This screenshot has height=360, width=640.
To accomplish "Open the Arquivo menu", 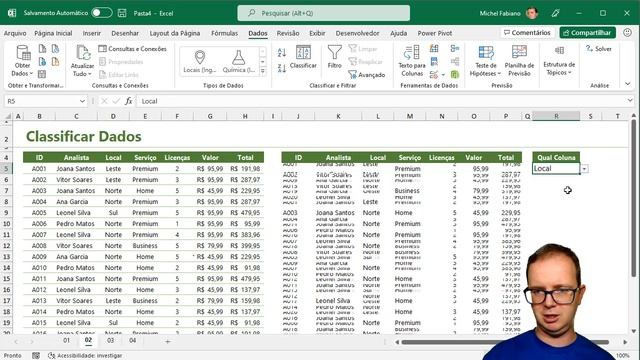I will tap(15, 33).
